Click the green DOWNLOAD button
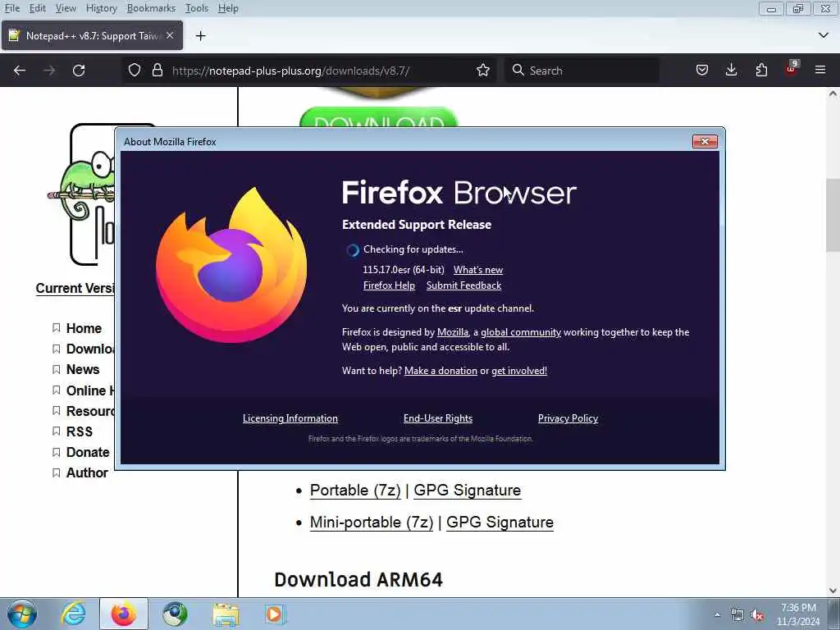Screen dimensions: 840x630 coord(378,118)
